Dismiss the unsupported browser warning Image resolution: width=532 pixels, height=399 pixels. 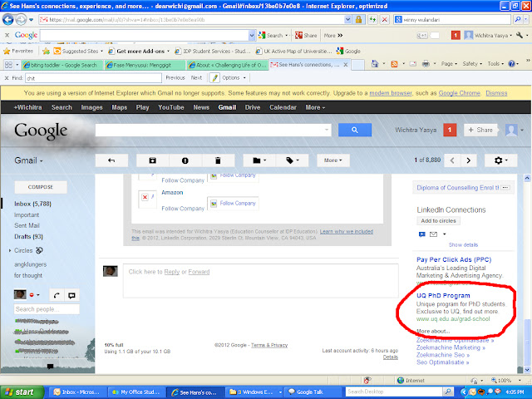[496, 93]
